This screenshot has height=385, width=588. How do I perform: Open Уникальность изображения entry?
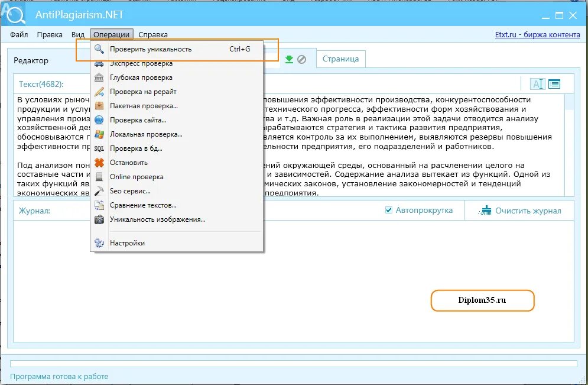[x=177, y=219]
